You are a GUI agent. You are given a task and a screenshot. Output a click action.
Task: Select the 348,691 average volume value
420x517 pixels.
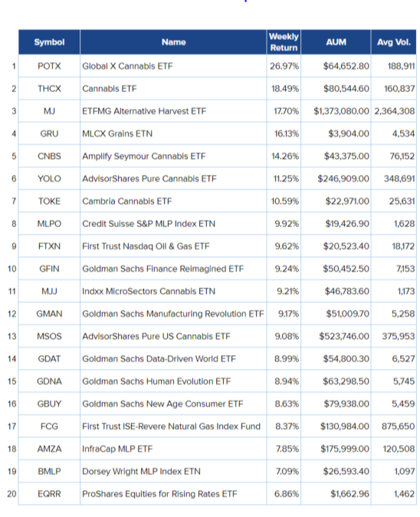(399, 179)
